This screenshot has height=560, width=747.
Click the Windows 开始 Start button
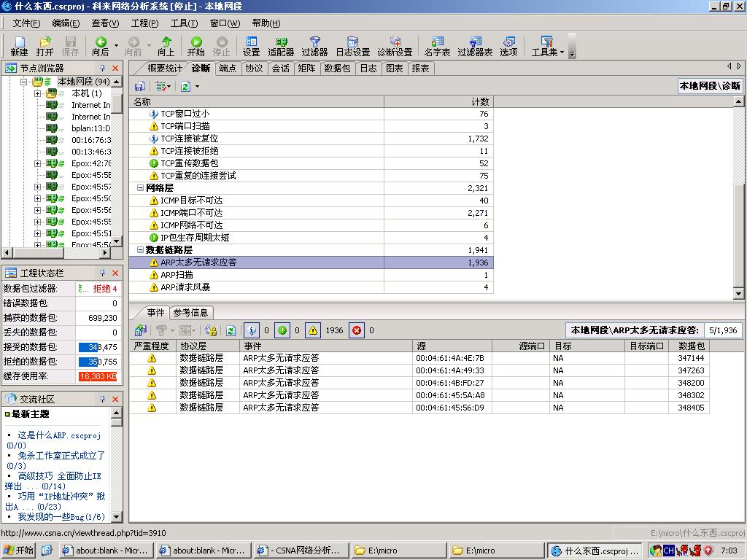pyautogui.click(x=19, y=551)
